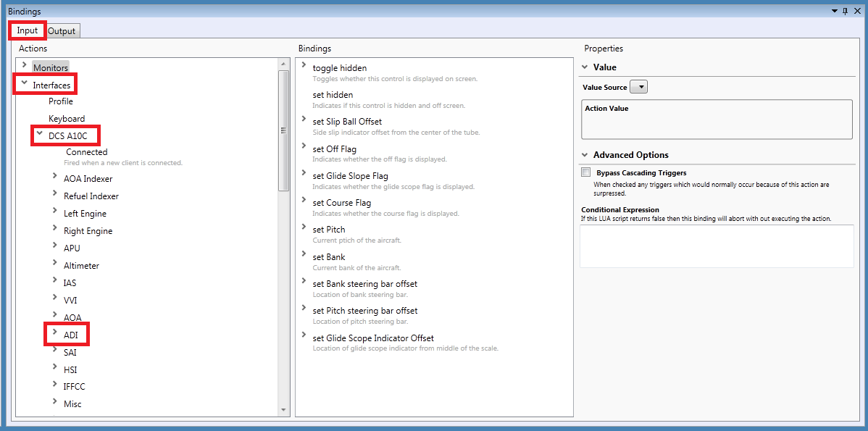This screenshot has width=868, height=431.
Task: Collapse the DCS A10C node
Action: (x=39, y=133)
